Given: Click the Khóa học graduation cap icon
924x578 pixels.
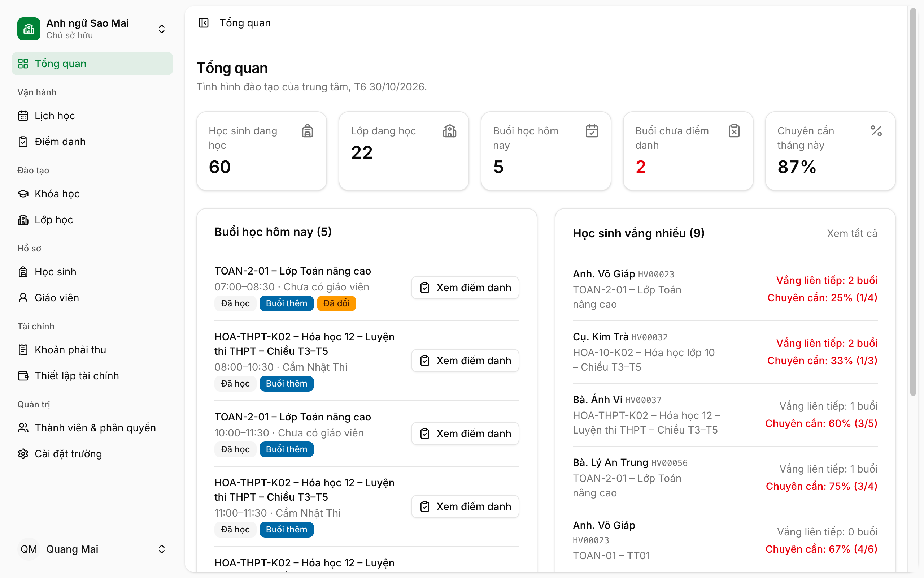Looking at the screenshot, I should tap(23, 193).
